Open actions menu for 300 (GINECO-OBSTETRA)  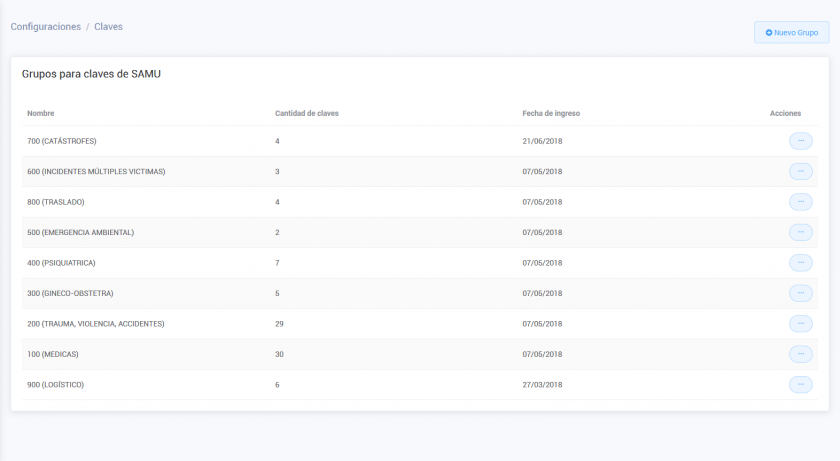click(x=800, y=293)
